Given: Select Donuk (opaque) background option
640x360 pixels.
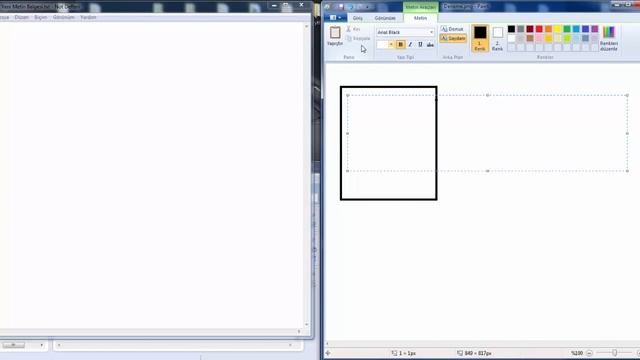Looking at the screenshot, I should click(x=452, y=29).
